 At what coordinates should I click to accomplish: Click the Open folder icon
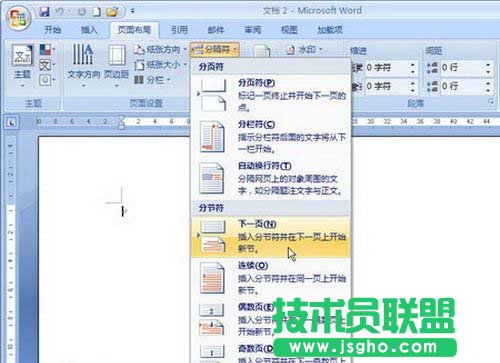pyautogui.click(x=112, y=12)
